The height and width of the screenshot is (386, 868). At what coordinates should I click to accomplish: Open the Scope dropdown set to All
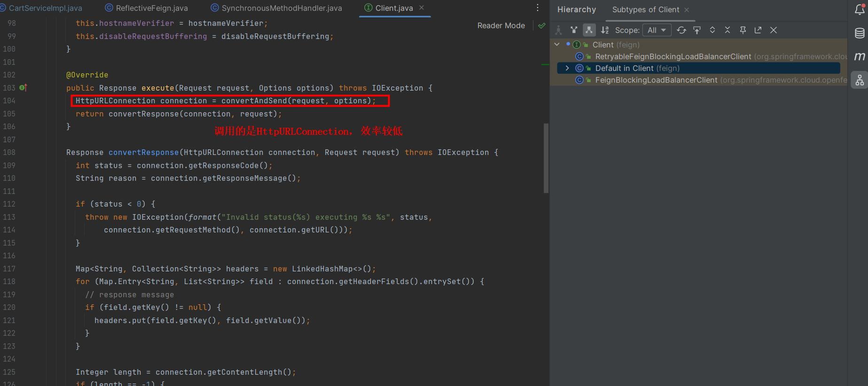click(x=657, y=30)
